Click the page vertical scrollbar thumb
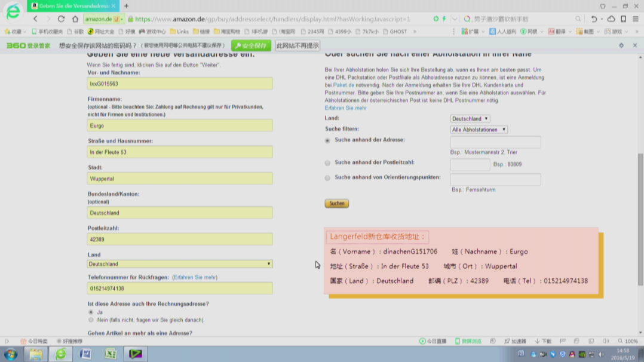The height and width of the screenshot is (362, 644). coord(640,220)
